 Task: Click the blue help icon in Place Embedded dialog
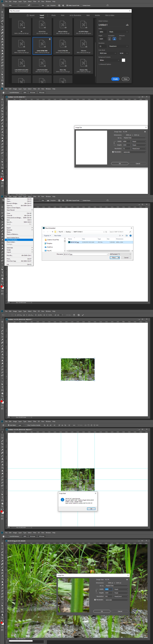pyautogui.click(x=131, y=235)
